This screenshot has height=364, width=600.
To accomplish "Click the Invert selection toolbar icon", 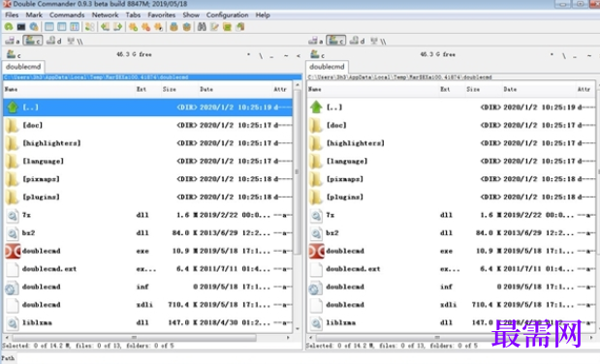I will click(158, 27).
